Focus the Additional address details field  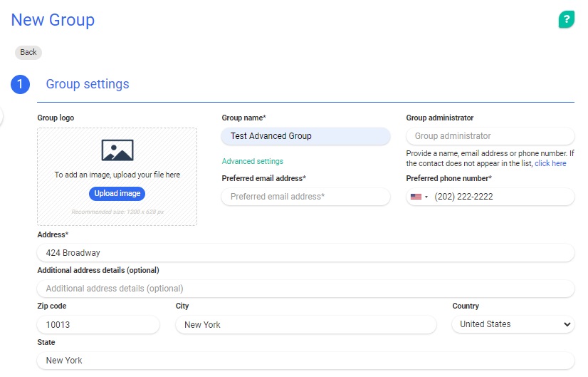(x=305, y=289)
